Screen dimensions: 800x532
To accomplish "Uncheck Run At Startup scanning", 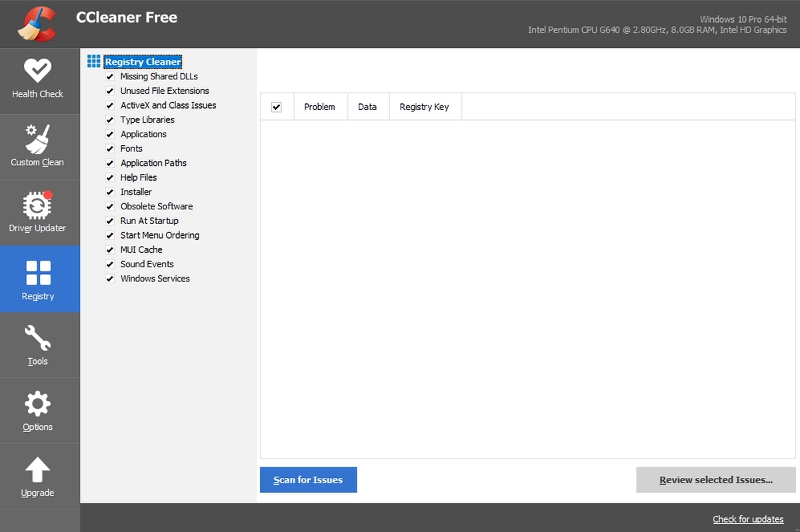I will coord(109,220).
